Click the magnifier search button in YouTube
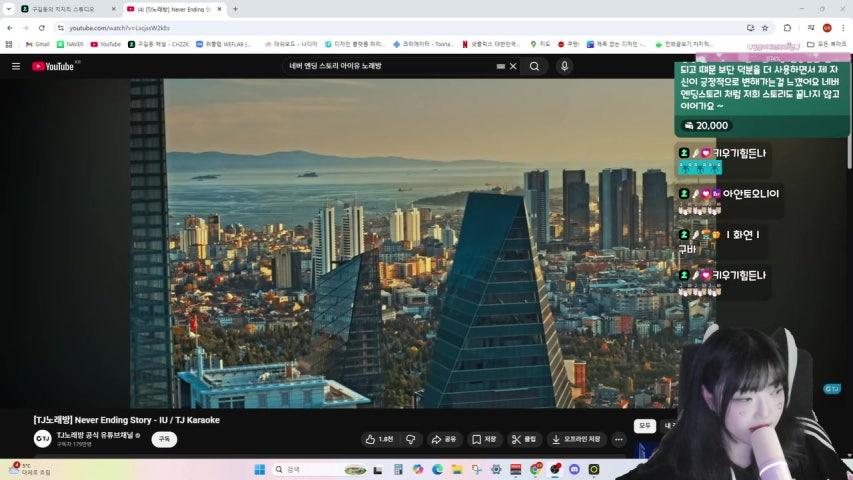The image size is (853, 480). [x=534, y=66]
